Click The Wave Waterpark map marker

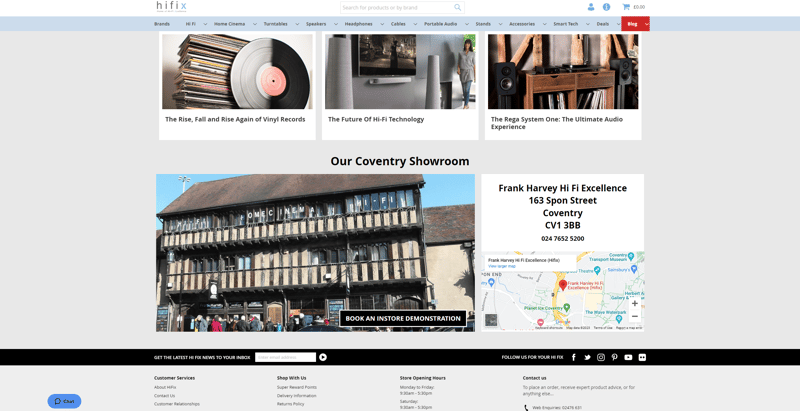point(619,318)
